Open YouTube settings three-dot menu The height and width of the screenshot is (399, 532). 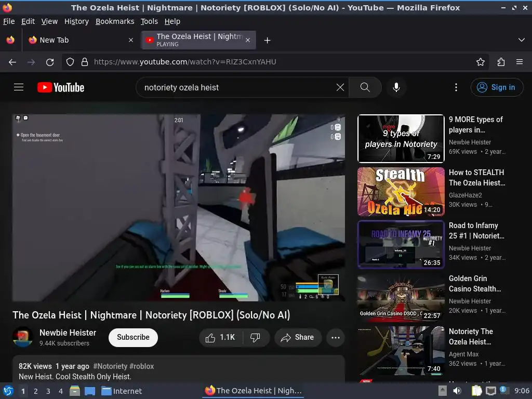(456, 87)
